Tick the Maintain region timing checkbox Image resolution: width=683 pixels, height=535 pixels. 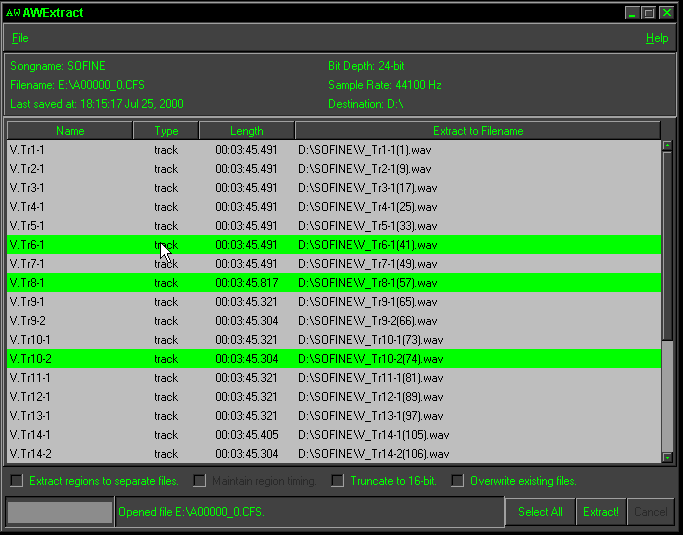coord(199,481)
